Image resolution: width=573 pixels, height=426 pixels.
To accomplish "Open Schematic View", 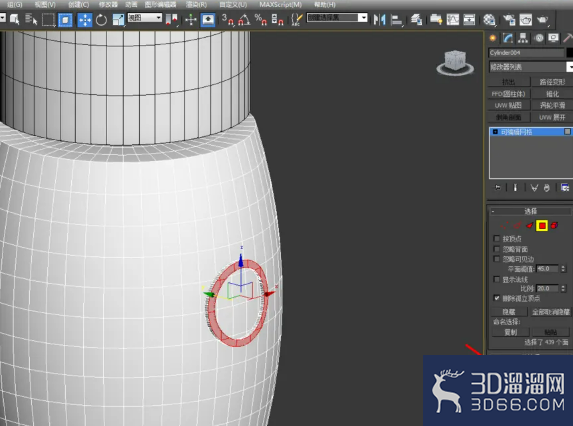I will [x=469, y=19].
